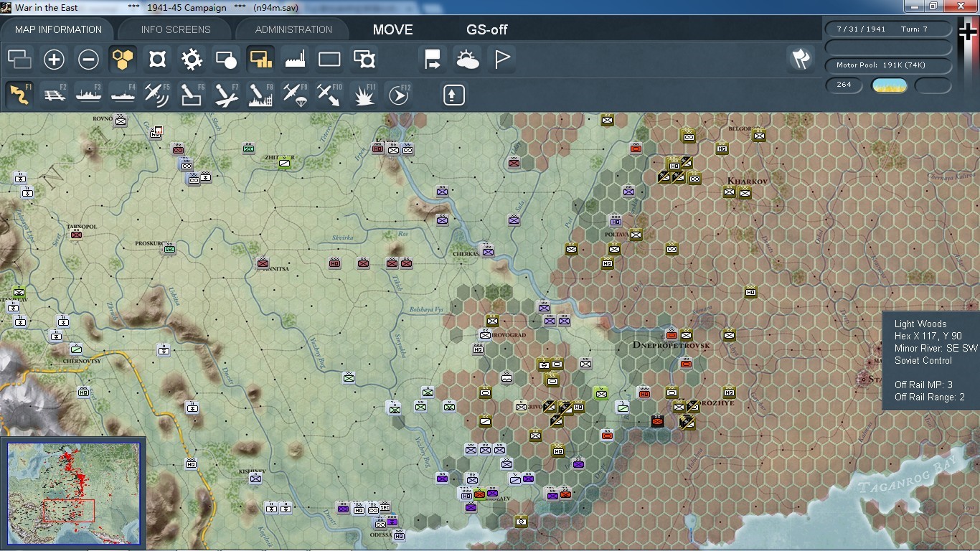Viewport: 980px width, 551px height.
Task: Select F6 bomb unit mode
Action: (192, 94)
